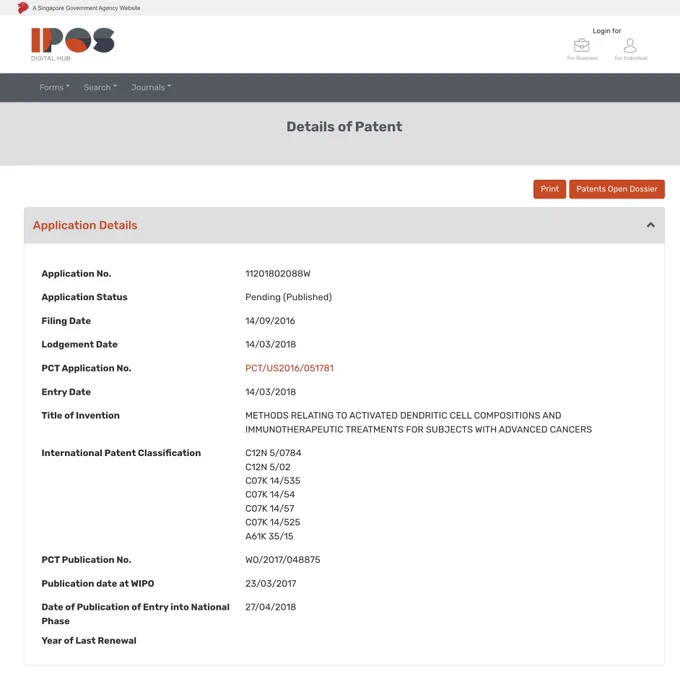Open the Search dropdown menu

100,87
